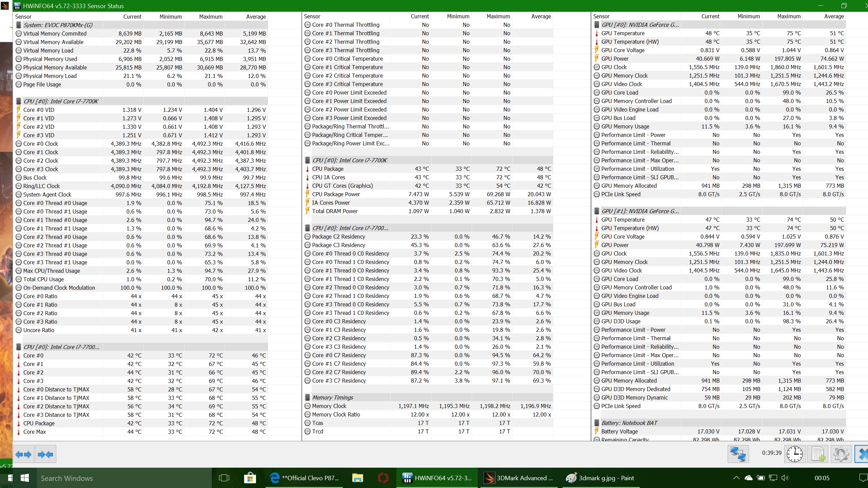Select the Battery: Notebook BAT section header
This screenshot has width=868, height=488.
[629, 423]
